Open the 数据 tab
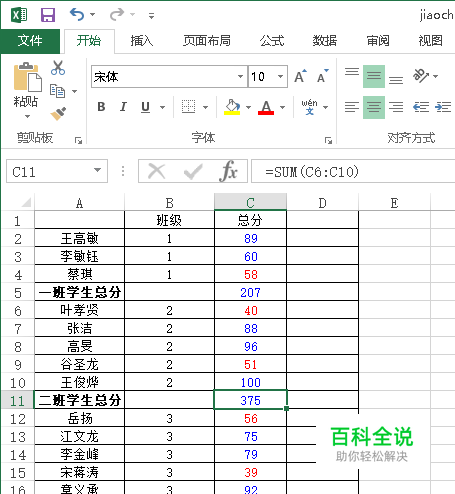Image resolution: width=455 pixels, height=494 pixels. click(325, 41)
